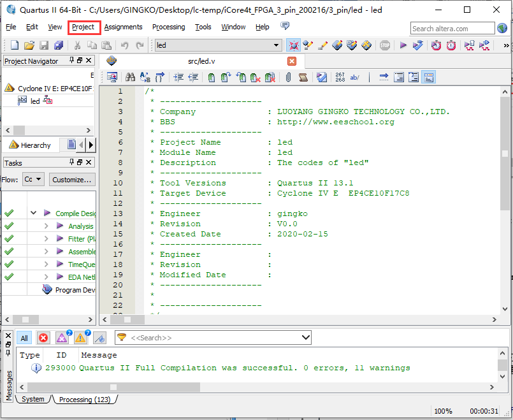Image resolution: width=513 pixels, height=420 pixels.
Task: Click the Search altera.com input field
Action: point(452,28)
